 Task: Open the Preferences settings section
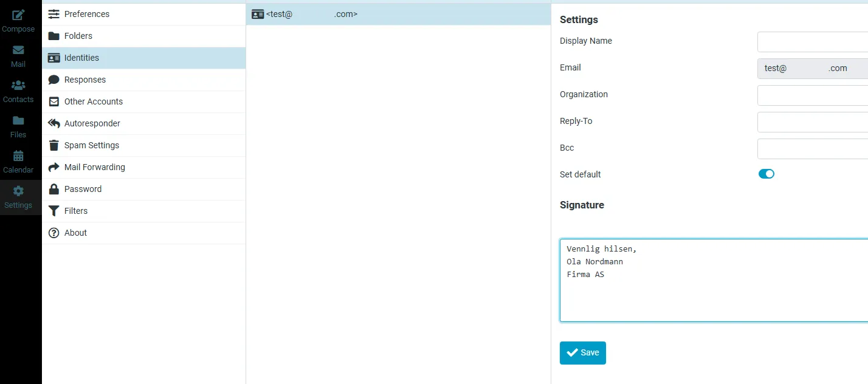tap(143, 14)
